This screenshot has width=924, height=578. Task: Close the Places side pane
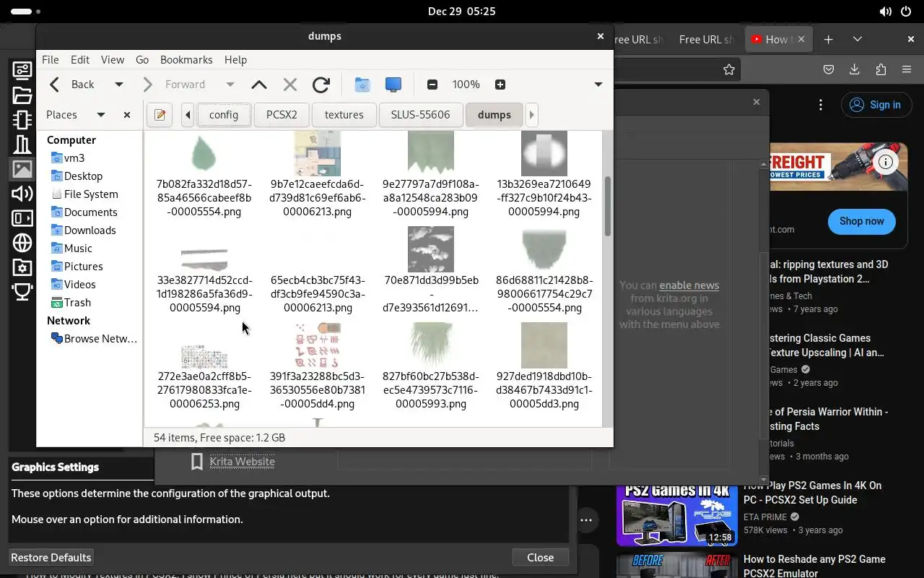[x=127, y=115]
